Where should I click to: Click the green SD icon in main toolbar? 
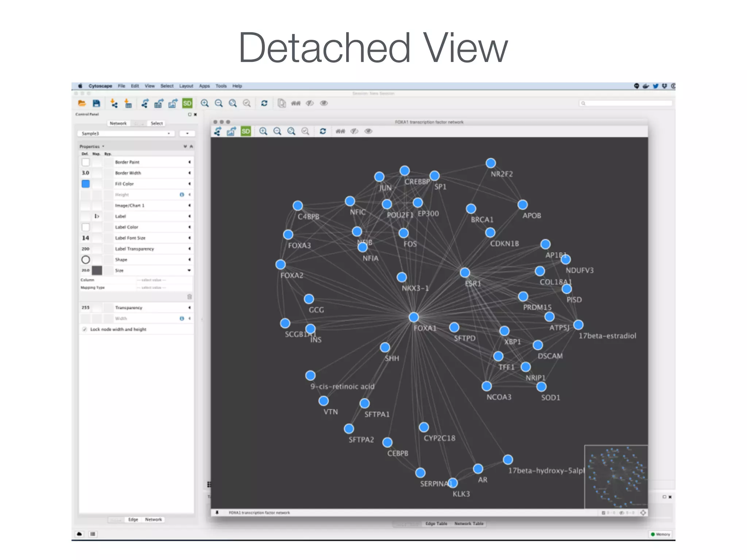187,103
